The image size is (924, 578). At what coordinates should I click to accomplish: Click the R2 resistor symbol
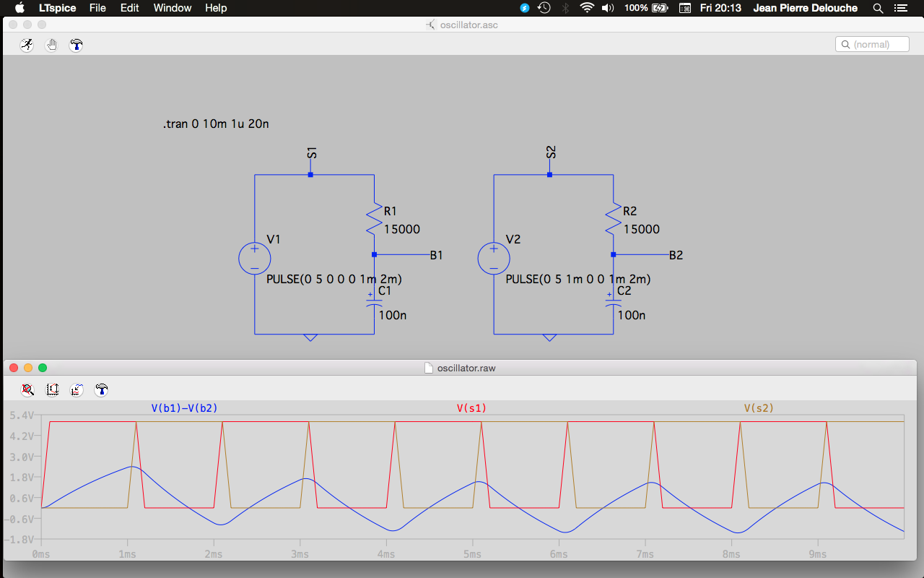613,218
